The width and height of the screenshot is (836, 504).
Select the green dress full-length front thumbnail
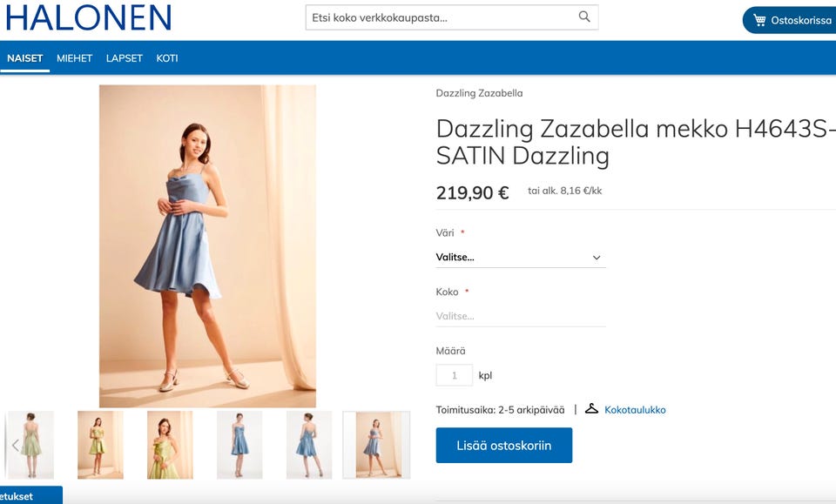pyautogui.click(x=100, y=445)
